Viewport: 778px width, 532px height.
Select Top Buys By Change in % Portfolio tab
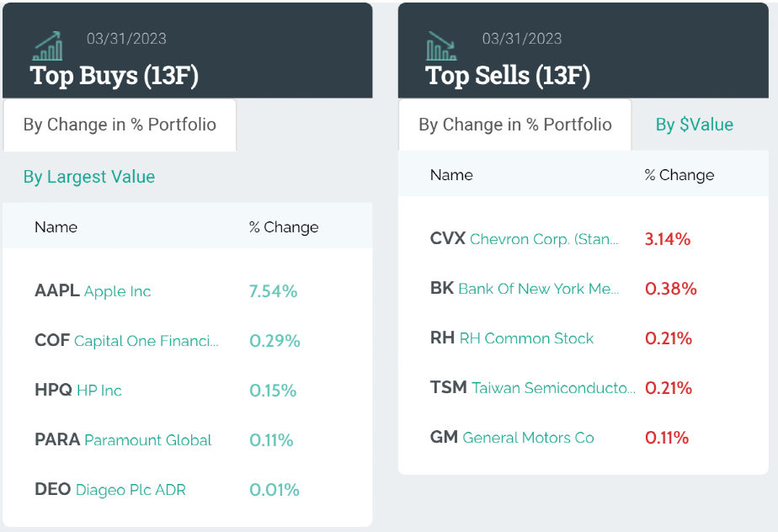click(x=120, y=125)
